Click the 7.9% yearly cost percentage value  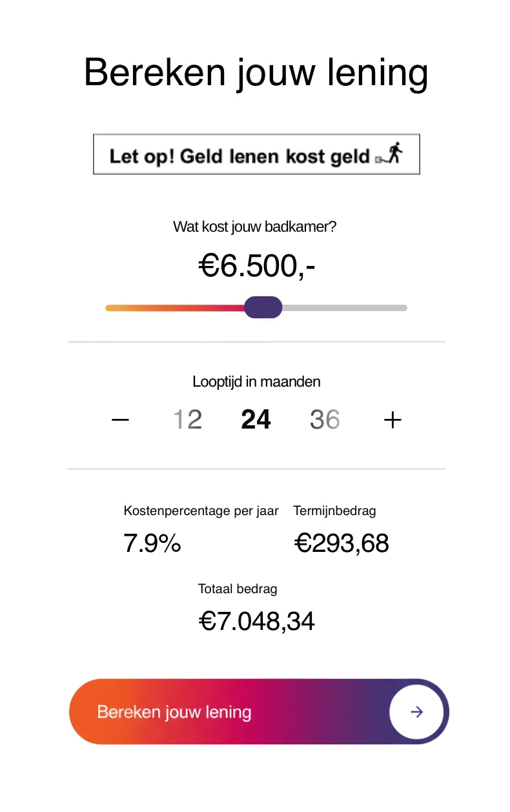152,543
